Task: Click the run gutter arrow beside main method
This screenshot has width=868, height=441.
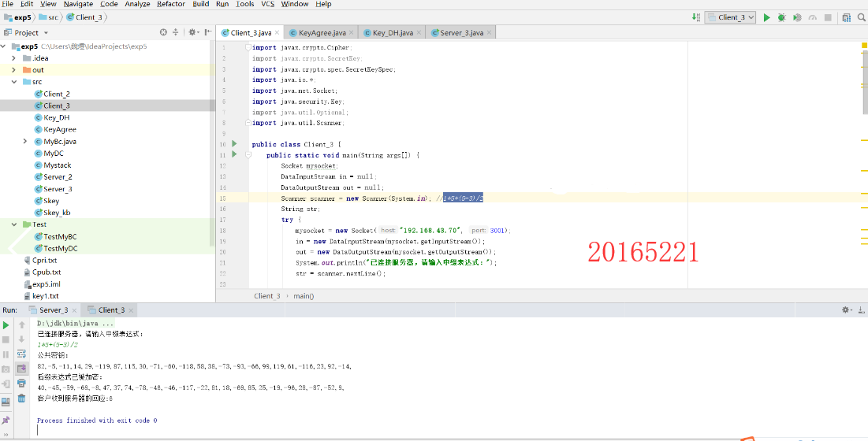Action: point(234,154)
